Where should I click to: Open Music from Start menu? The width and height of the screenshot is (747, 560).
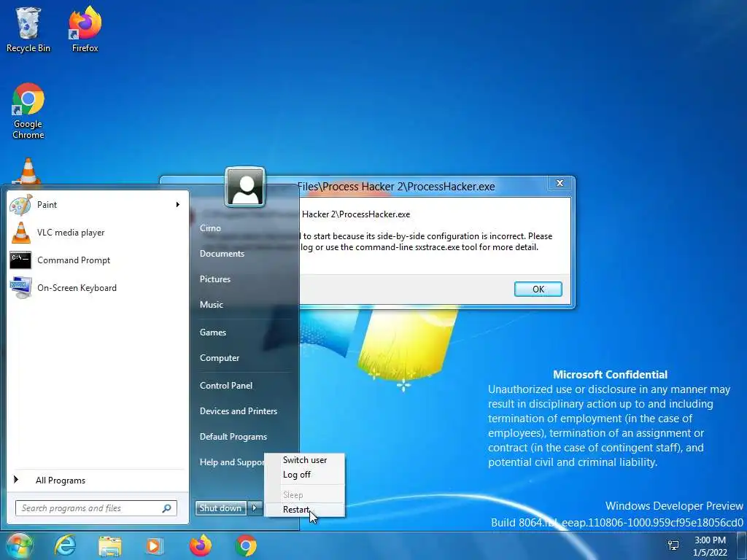click(x=211, y=305)
